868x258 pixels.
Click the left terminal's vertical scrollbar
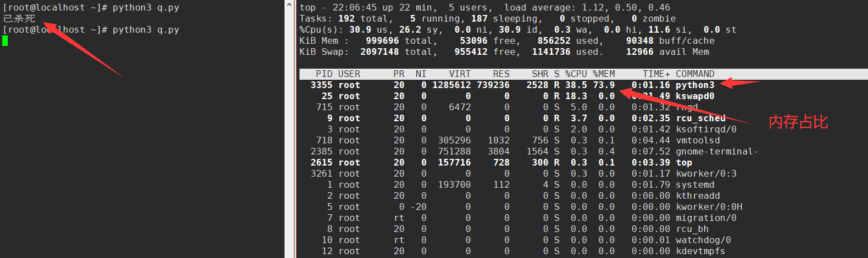(289, 129)
